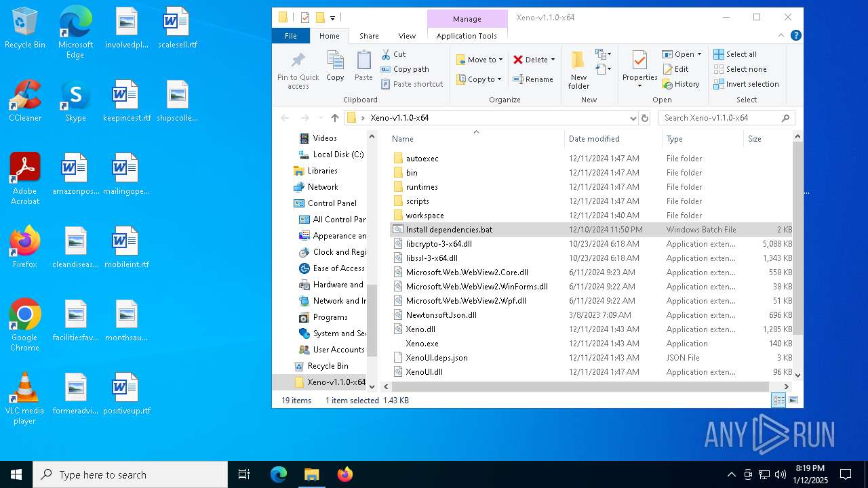Click Windows Start button
This screenshot has width=868, height=488.
click(16, 474)
